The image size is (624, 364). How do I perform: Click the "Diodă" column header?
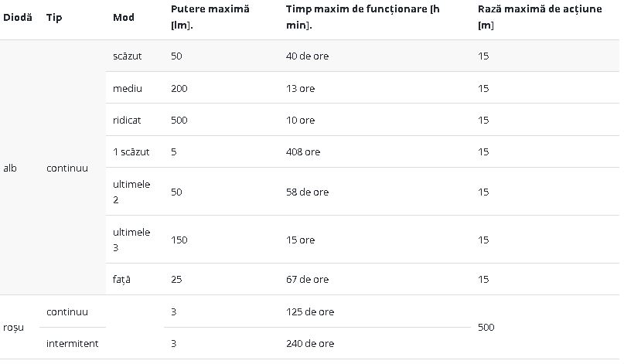click(18, 17)
